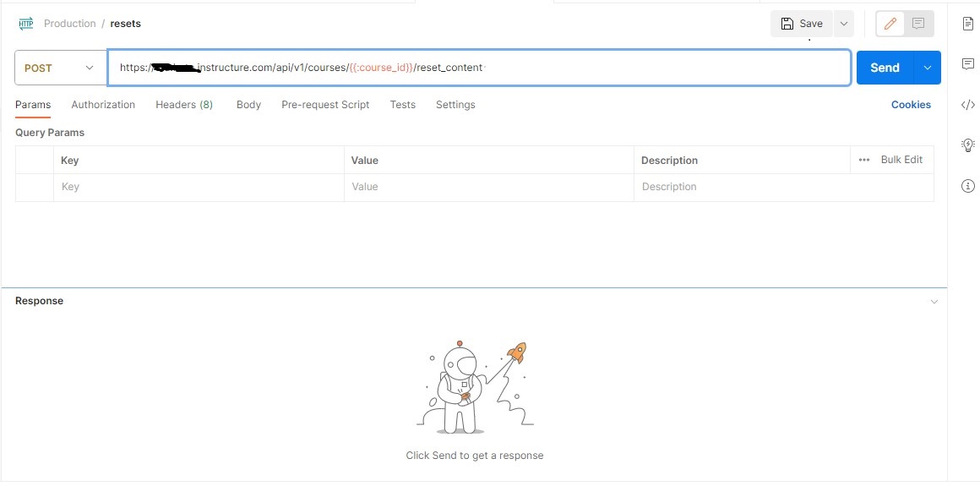Click the empty Key input cell

click(x=199, y=187)
